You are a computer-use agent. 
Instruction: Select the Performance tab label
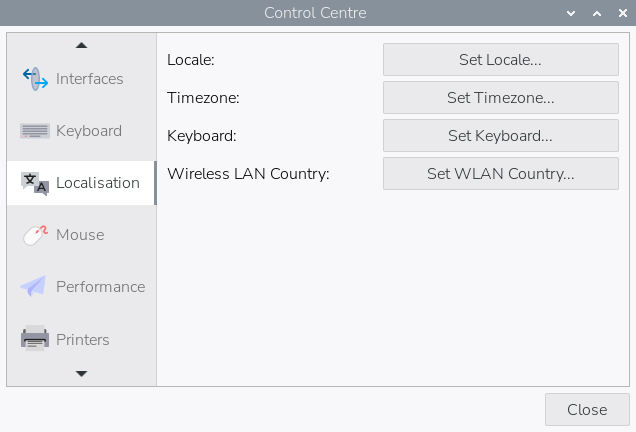(x=100, y=287)
